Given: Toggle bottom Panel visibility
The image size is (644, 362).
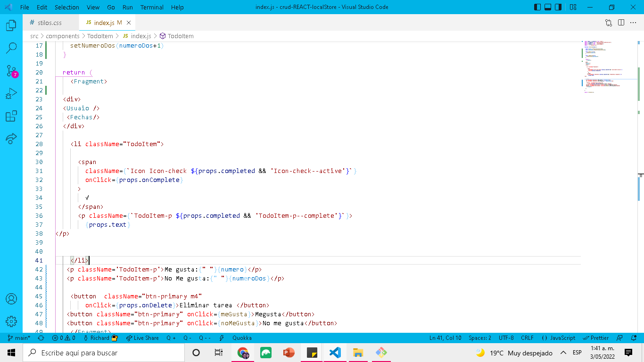Looking at the screenshot, I should click(548, 7).
